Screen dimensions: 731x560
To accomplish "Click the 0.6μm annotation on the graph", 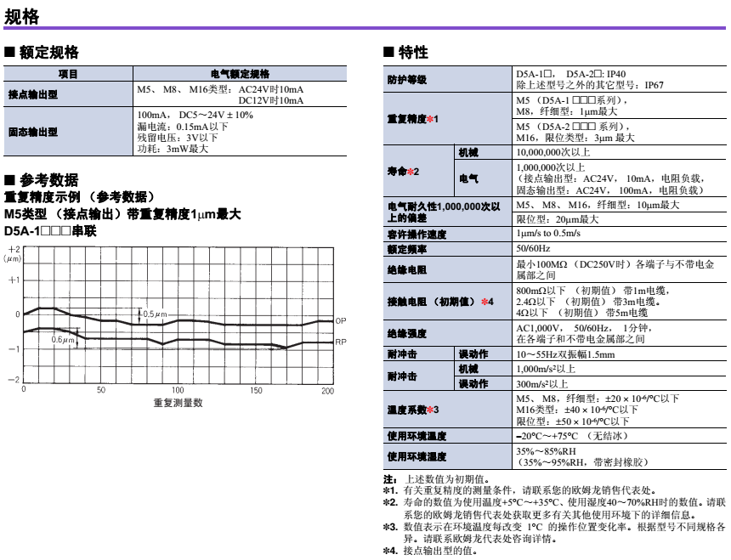I will pyautogui.click(x=62, y=340).
